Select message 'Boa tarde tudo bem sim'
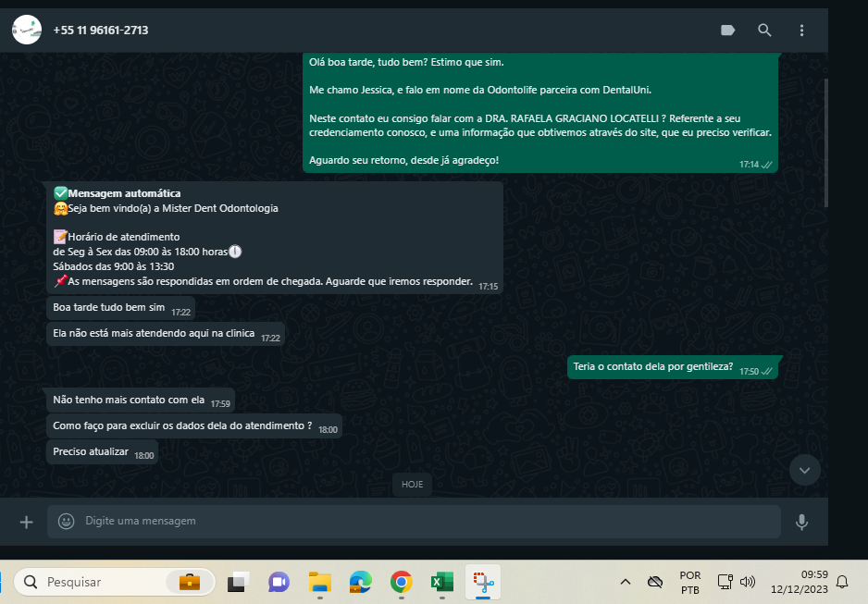 click(x=120, y=308)
